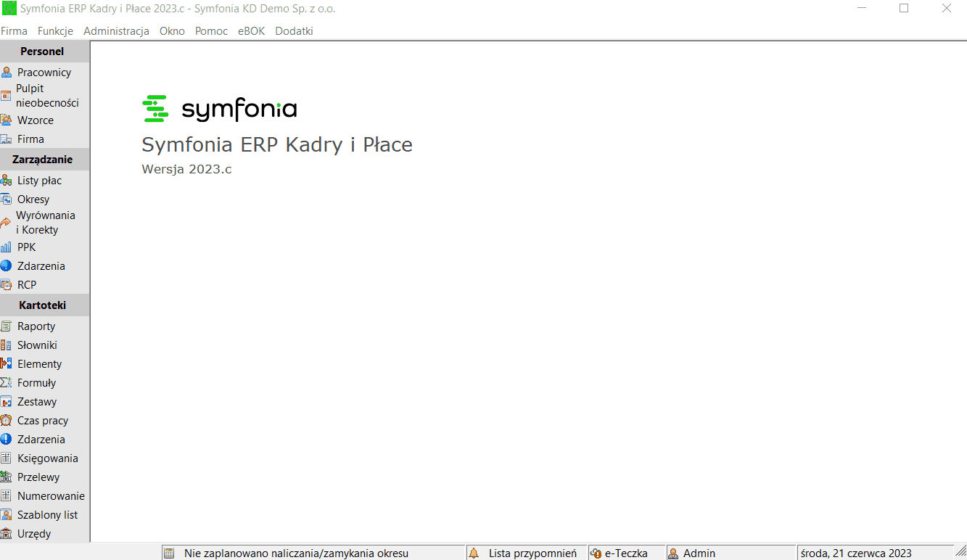Click the Pulpit nieobecności calendar icon
This screenshot has height=560, width=967.
[x=6, y=96]
